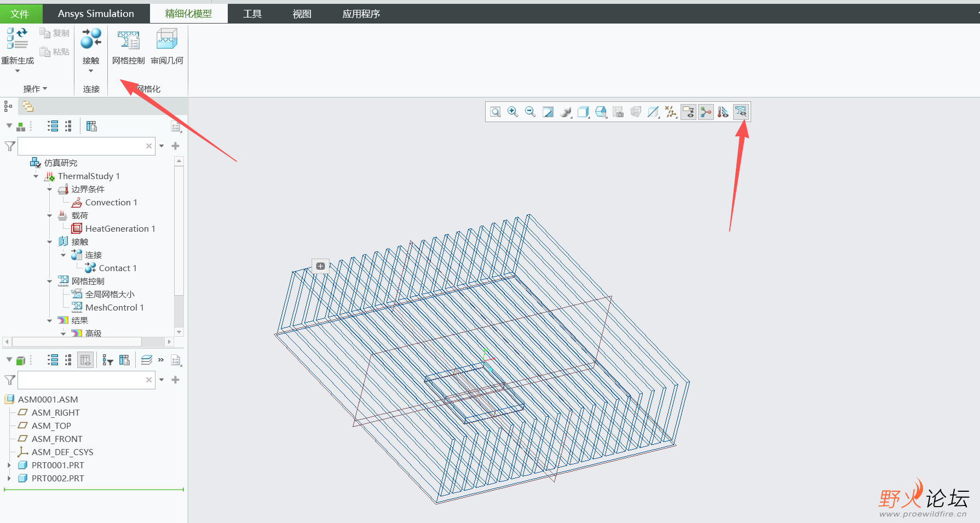Click the Refit view icon in graphics toolbar
The image size is (980, 523).
point(495,112)
